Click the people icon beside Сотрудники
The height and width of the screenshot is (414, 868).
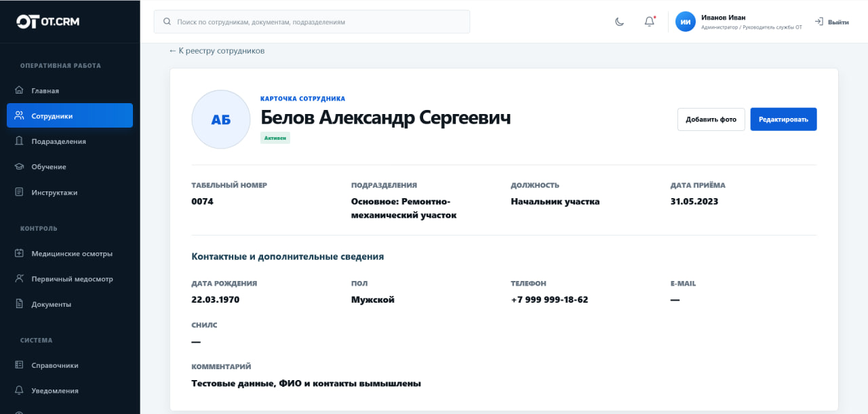[19, 115]
